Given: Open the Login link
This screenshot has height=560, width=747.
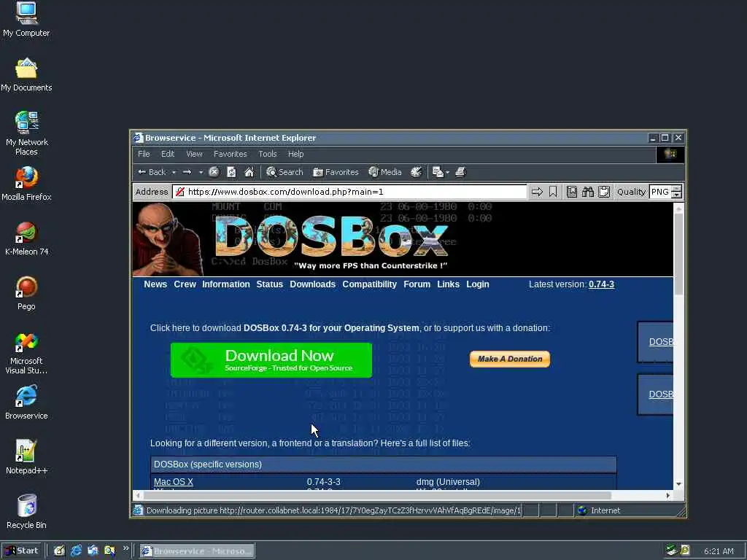Looking at the screenshot, I should pos(477,284).
